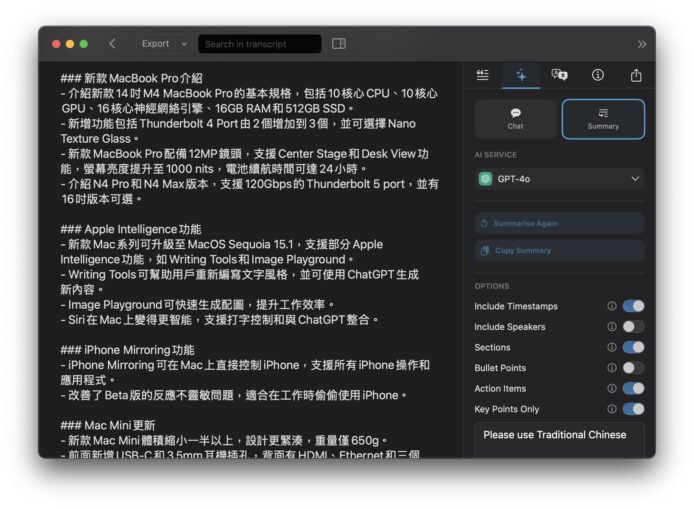694x509 pixels.
Task: Toggle the sidebar layout icon in toolbar
Action: coord(339,44)
